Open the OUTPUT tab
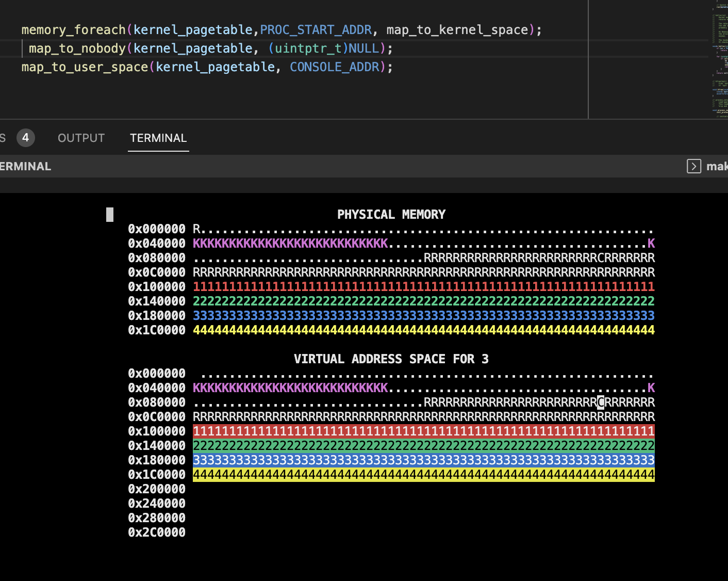The image size is (728, 581). pos(81,138)
